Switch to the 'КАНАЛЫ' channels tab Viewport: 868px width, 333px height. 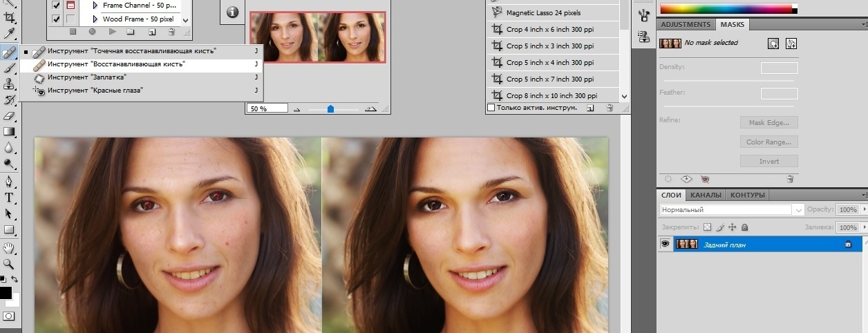tap(706, 195)
